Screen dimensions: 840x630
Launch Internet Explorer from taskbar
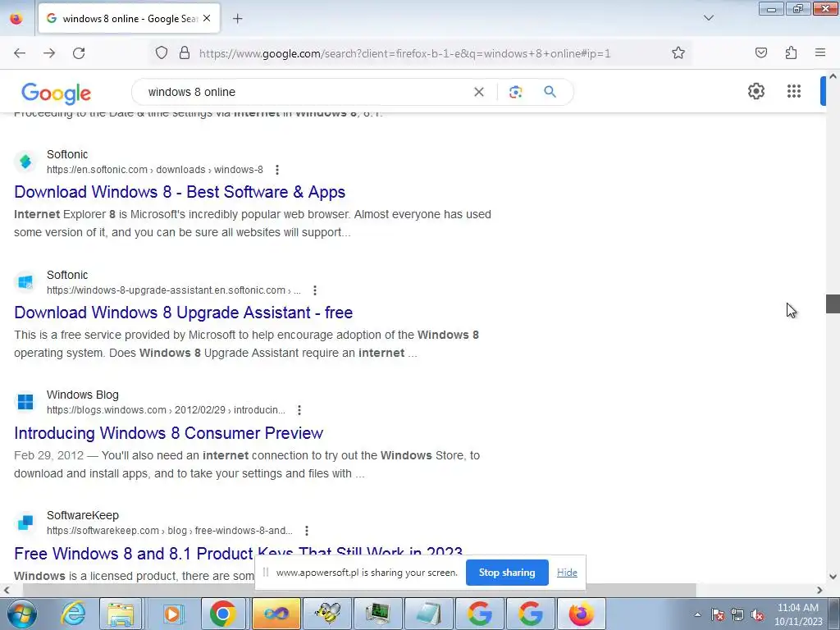pyautogui.click(x=73, y=614)
